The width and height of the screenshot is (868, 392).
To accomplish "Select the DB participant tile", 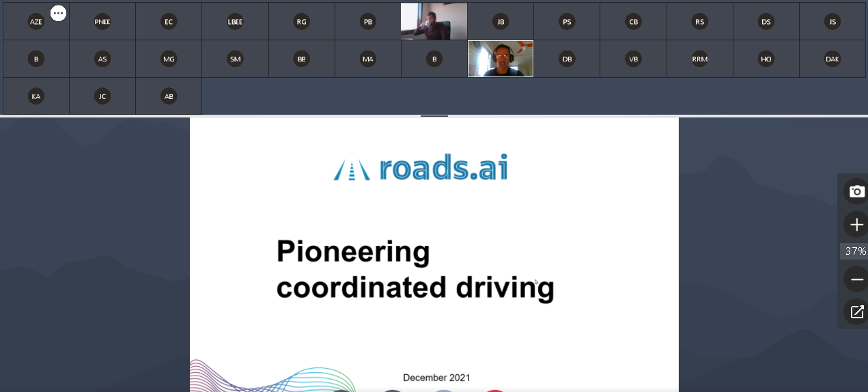I will click(567, 59).
